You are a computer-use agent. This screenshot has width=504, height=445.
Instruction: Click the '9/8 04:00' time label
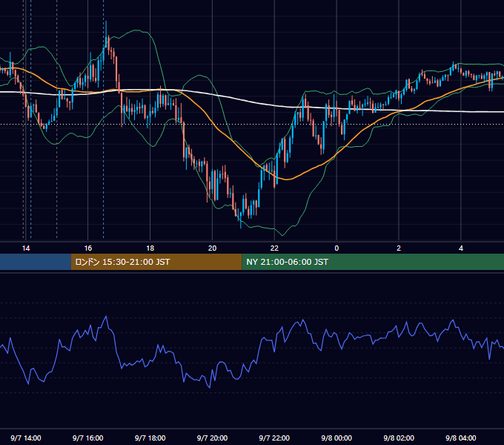coord(460,438)
